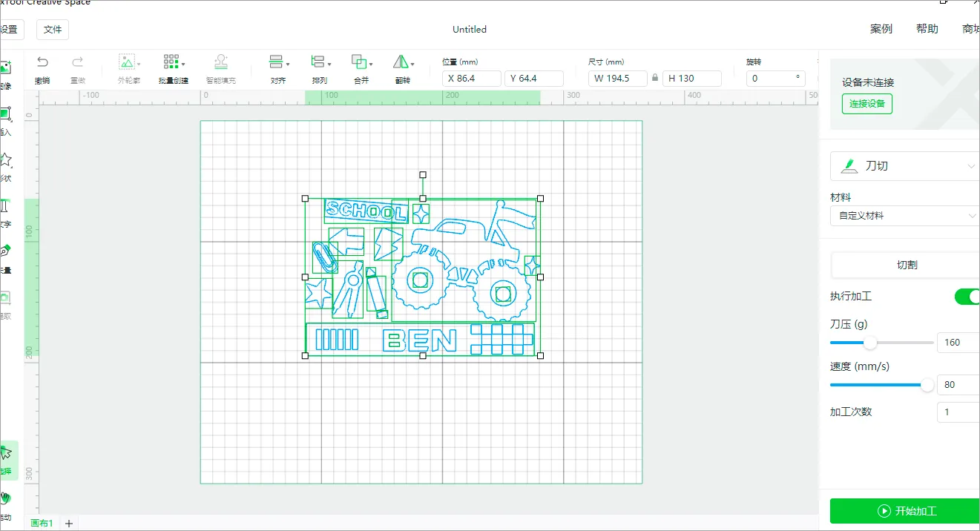Click the top-left selection handle of the design
Screen dimensions: 980x531
[x=305, y=199]
